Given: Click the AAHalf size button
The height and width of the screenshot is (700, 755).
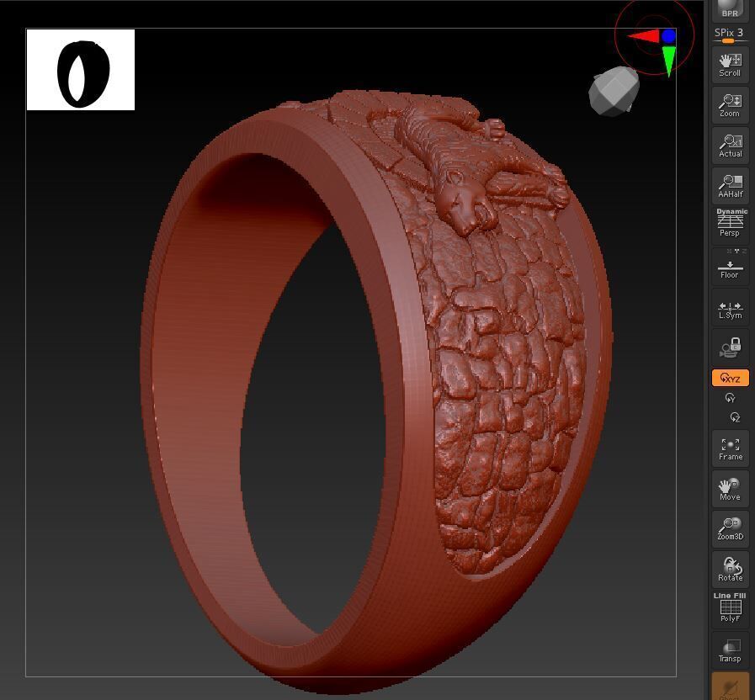Looking at the screenshot, I should (x=730, y=186).
